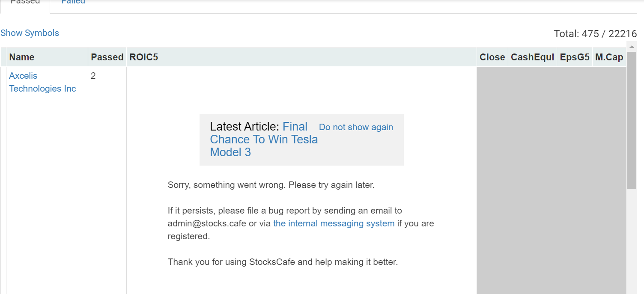Click the admin@stocks.cafe email address
The width and height of the screenshot is (644, 294).
pyautogui.click(x=206, y=223)
